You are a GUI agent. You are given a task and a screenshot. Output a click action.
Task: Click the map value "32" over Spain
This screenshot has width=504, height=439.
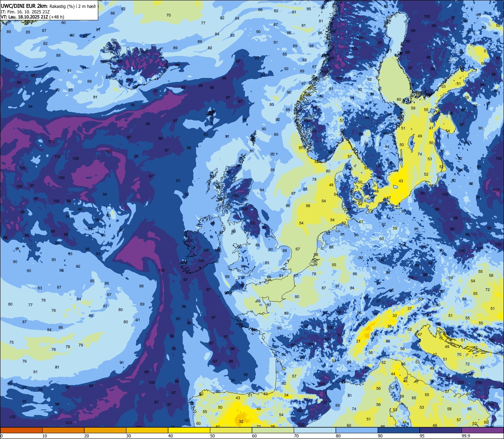pos(241,421)
